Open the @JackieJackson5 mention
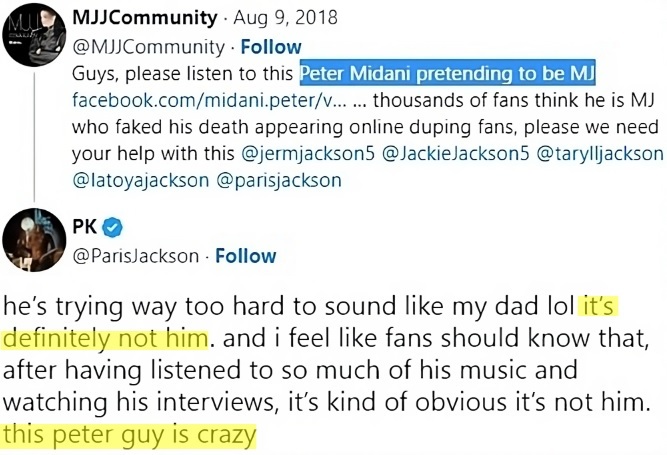 click(x=456, y=154)
